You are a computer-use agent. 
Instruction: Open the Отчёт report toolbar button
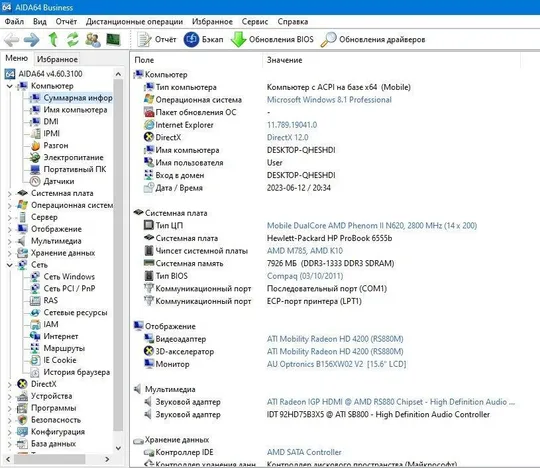click(x=157, y=39)
